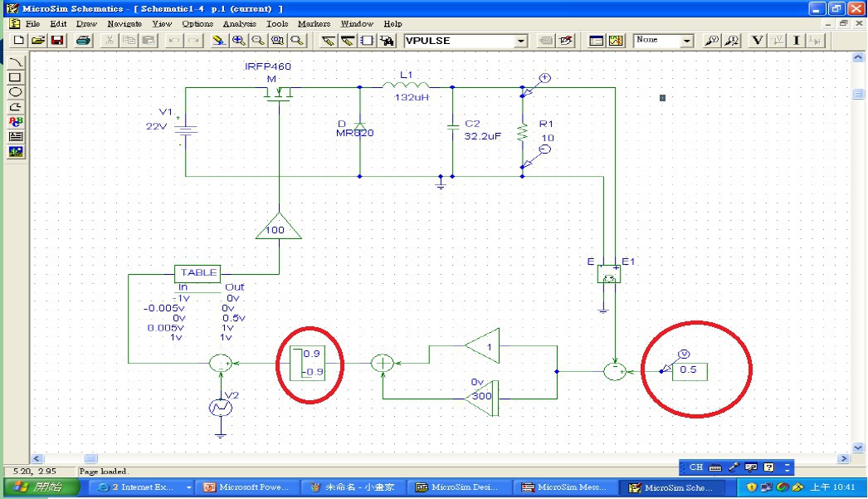The image size is (868, 499).
Task: Click the TABLE block in schematic
Action: tap(198, 272)
